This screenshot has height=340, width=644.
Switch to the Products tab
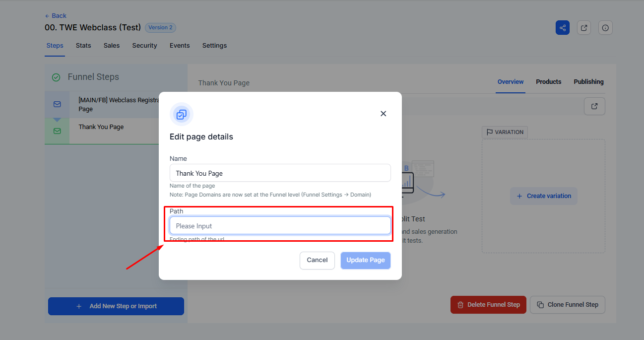548,82
